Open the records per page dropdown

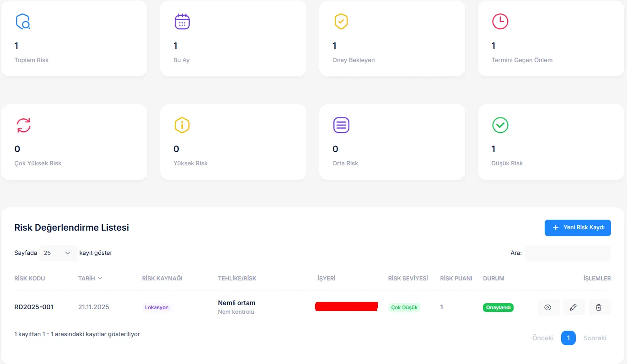[x=58, y=253]
